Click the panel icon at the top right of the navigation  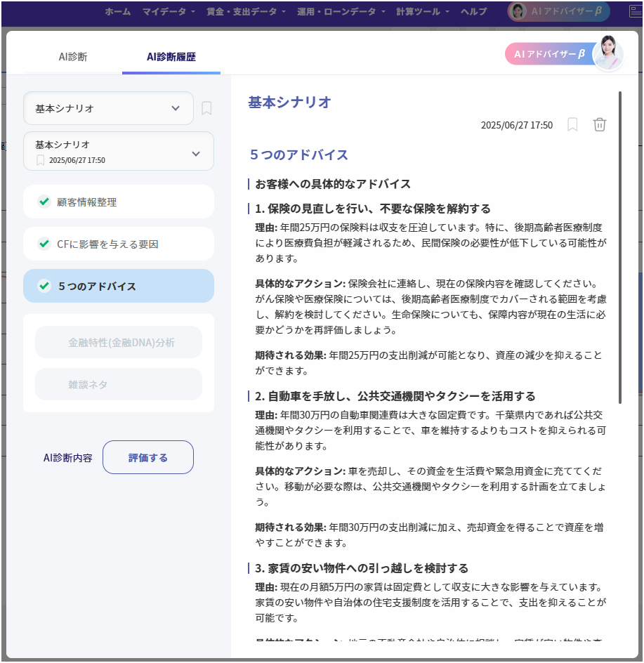pyautogui.click(x=636, y=11)
